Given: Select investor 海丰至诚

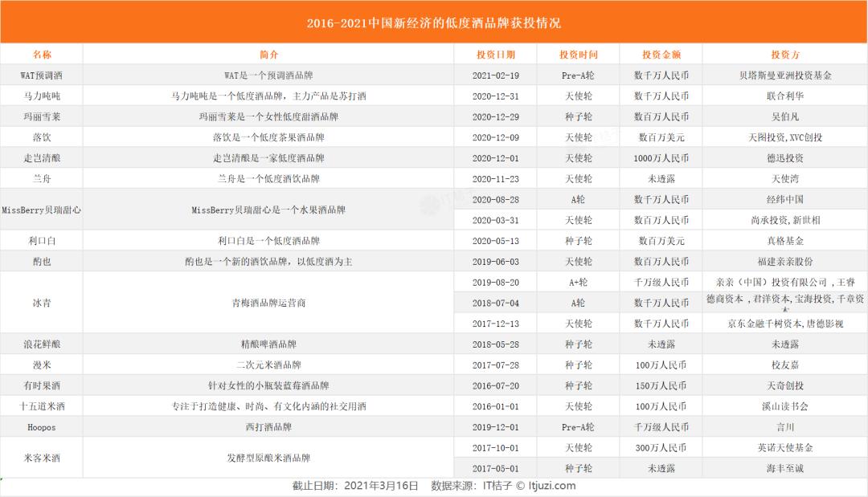Looking at the screenshot, I should tap(785, 468).
